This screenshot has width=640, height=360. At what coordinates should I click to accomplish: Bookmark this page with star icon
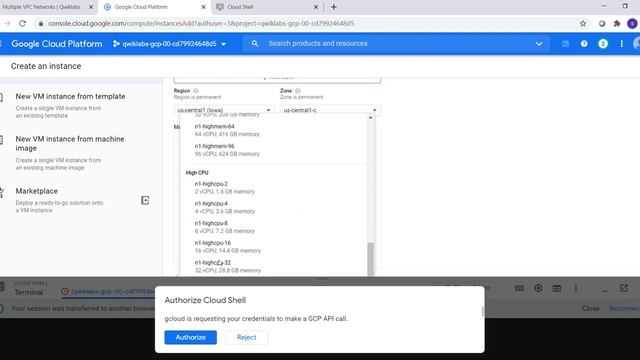coord(583,24)
